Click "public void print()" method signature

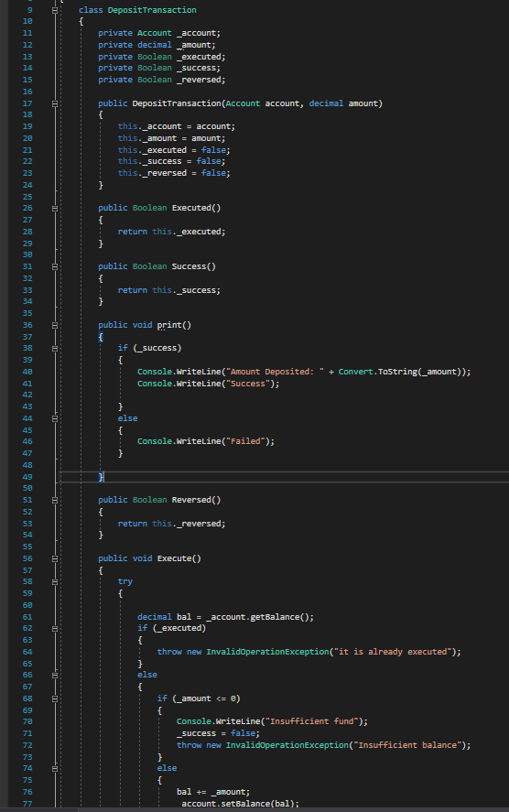point(145,325)
